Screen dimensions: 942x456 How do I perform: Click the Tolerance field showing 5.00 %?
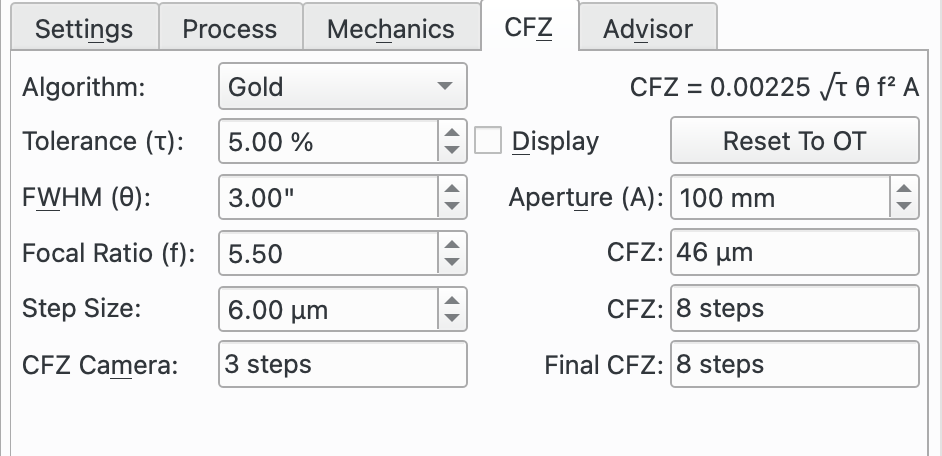coord(327,142)
